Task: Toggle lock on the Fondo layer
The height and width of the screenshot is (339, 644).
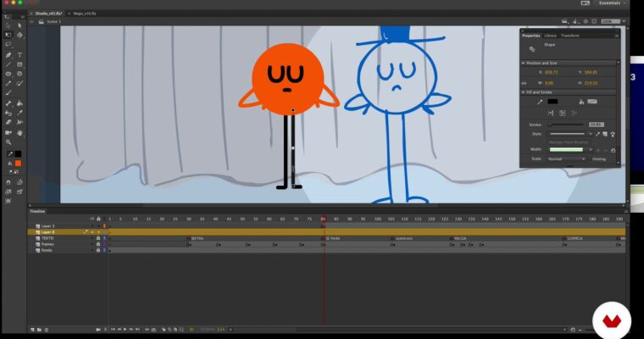Action: pyautogui.click(x=98, y=250)
